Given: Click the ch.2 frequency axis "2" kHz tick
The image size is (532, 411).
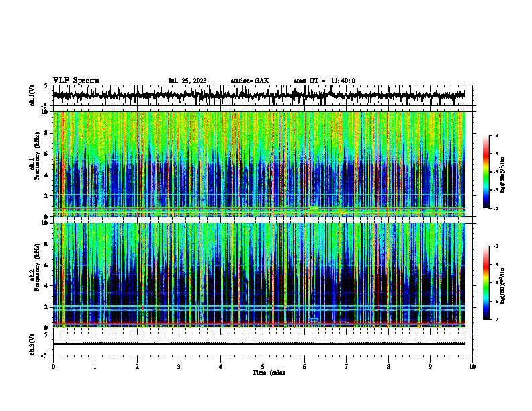Looking at the screenshot, I should pyautogui.click(x=47, y=307).
